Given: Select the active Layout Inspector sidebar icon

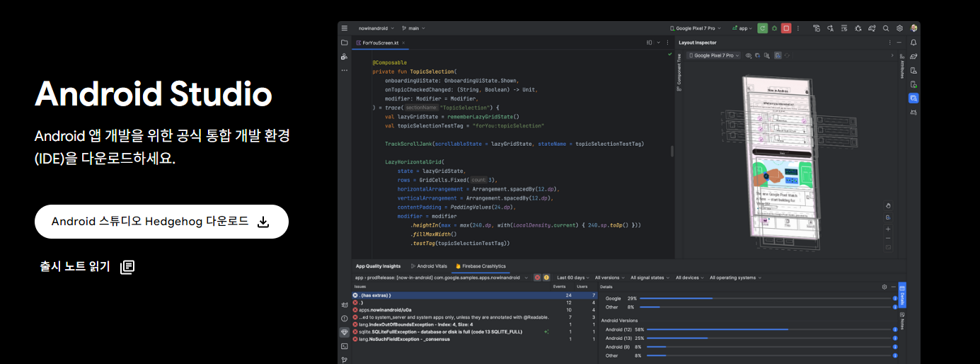Looking at the screenshot, I should [913, 98].
